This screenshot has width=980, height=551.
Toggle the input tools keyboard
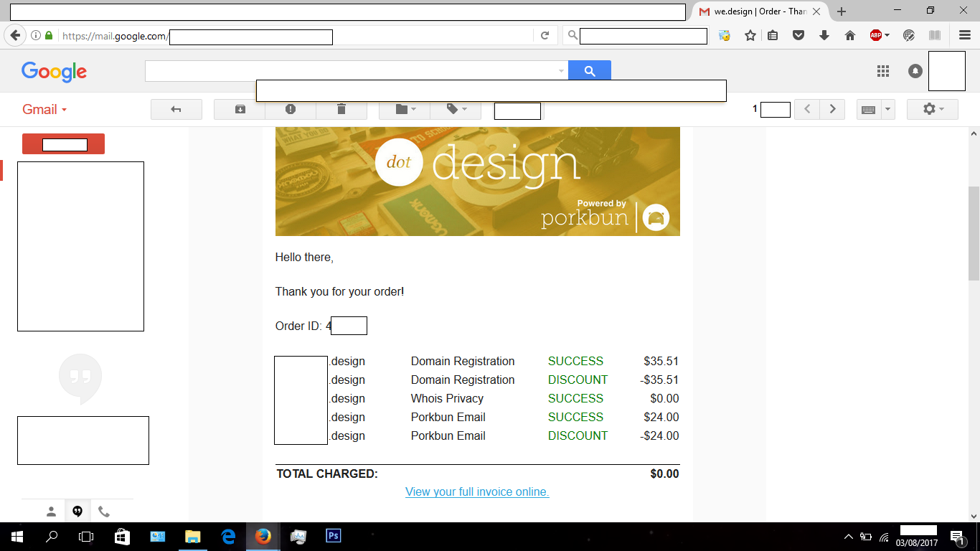tap(869, 109)
